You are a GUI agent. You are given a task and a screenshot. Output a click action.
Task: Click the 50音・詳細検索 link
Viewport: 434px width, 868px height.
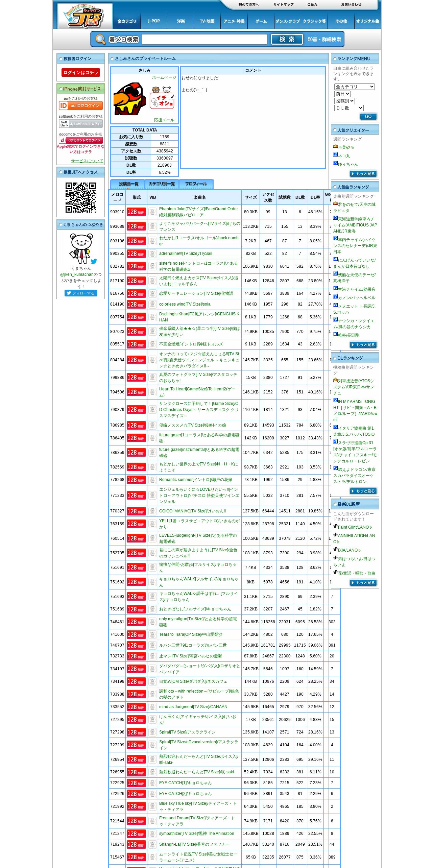[324, 40]
